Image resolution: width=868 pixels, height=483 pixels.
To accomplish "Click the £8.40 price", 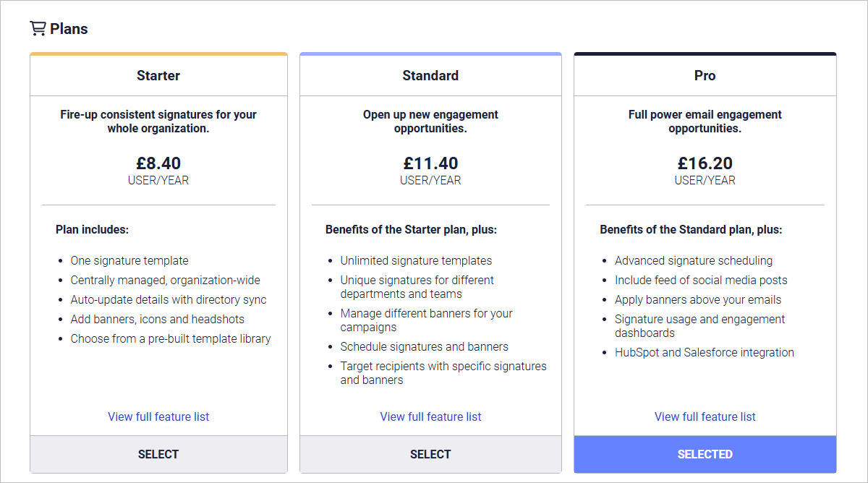I will pos(158,163).
